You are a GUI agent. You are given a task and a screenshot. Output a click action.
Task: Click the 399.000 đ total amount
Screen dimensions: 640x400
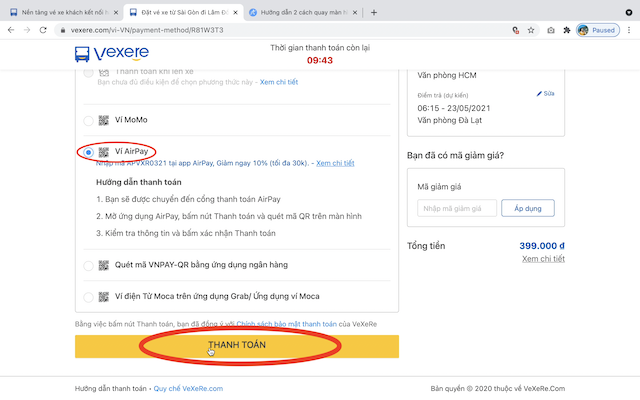pos(542,246)
